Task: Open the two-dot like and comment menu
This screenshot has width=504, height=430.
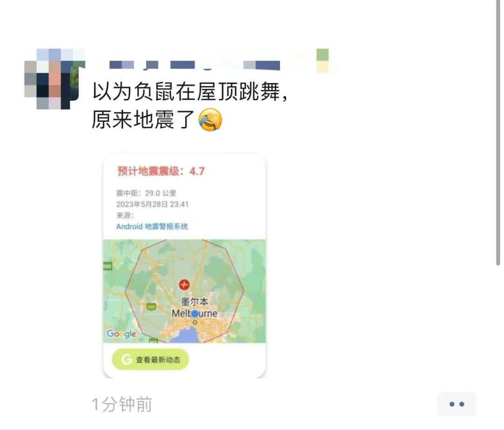Action: (457, 404)
